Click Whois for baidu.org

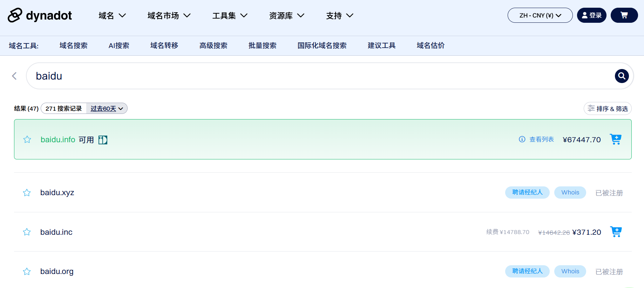pos(570,271)
